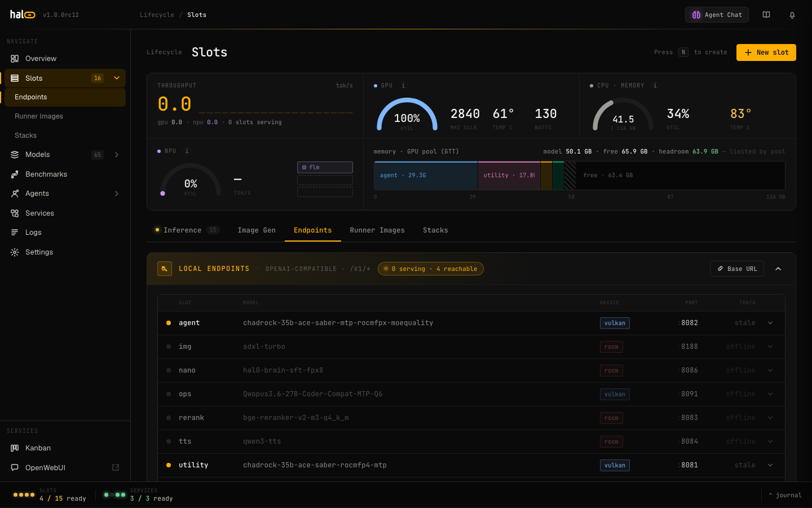The height and width of the screenshot is (508, 812).
Task: Open the journal panel
Action: tap(785, 495)
